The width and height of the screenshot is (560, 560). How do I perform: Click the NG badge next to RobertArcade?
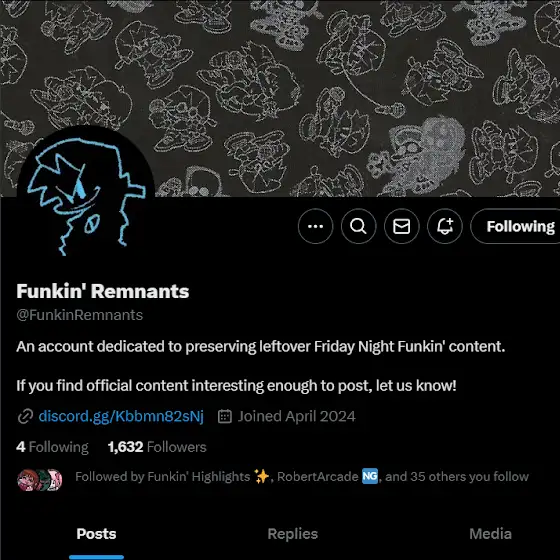370,476
